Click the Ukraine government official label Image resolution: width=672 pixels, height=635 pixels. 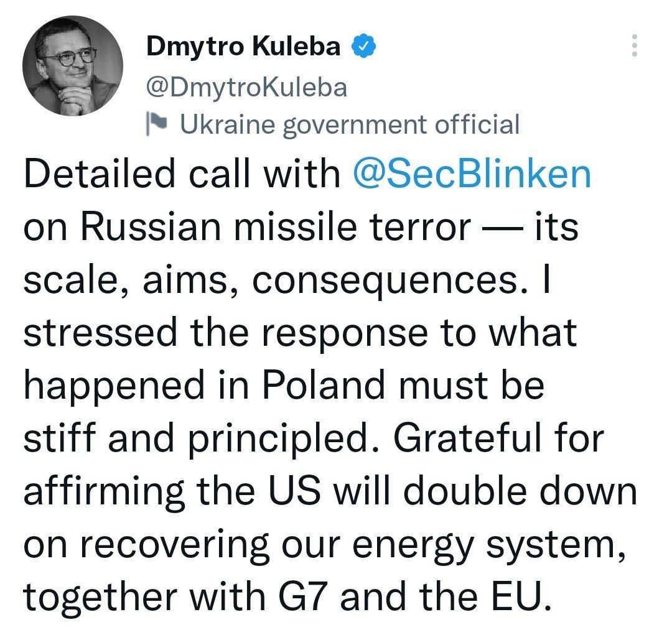pyautogui.click(x=349, y=124)
